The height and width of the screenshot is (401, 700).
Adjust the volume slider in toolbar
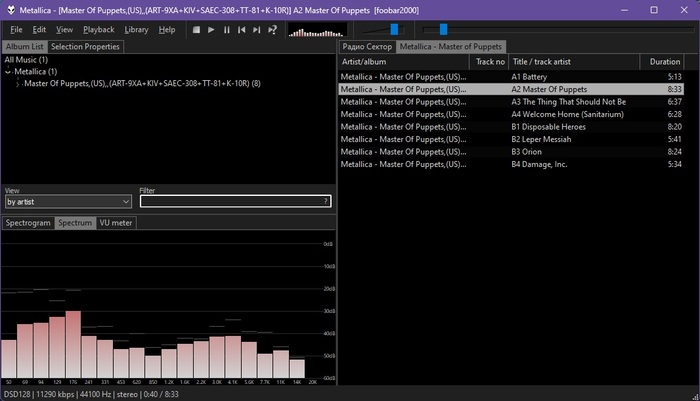pyautogui.click(x=394, y=30)
